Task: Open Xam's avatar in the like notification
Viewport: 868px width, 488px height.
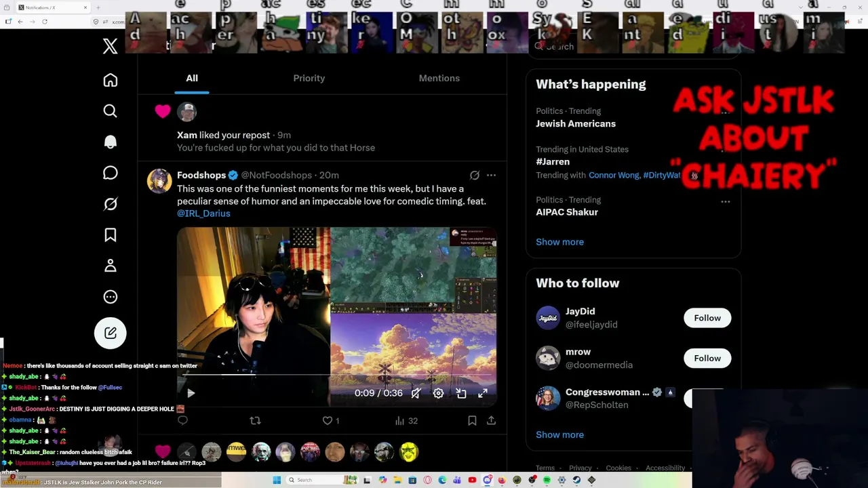Action: [x=186, y=112]
